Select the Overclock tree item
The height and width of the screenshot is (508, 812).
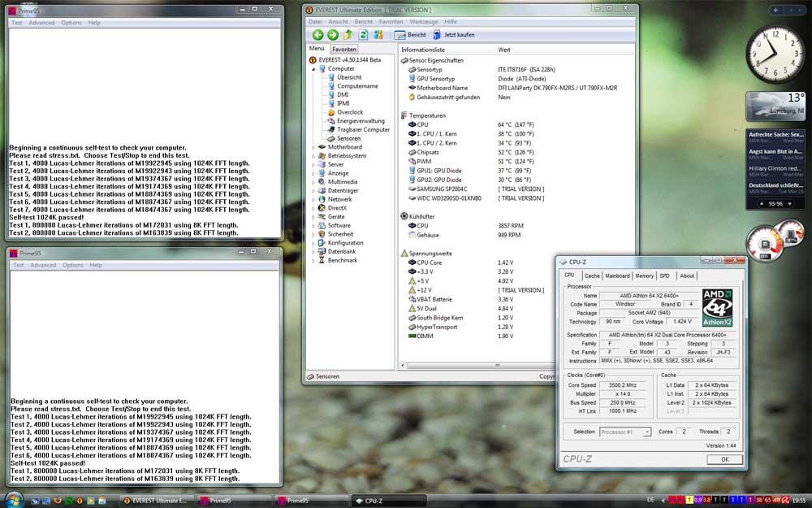coord(350,112)
